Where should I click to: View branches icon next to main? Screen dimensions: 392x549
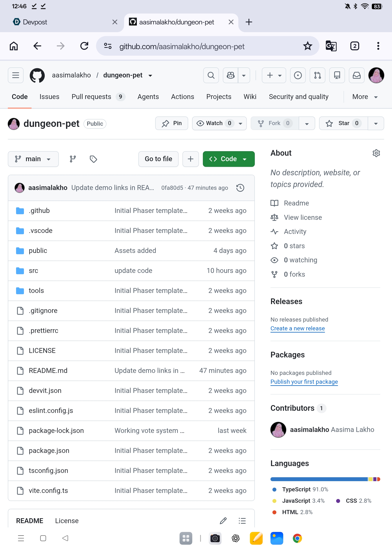point(73,159)
